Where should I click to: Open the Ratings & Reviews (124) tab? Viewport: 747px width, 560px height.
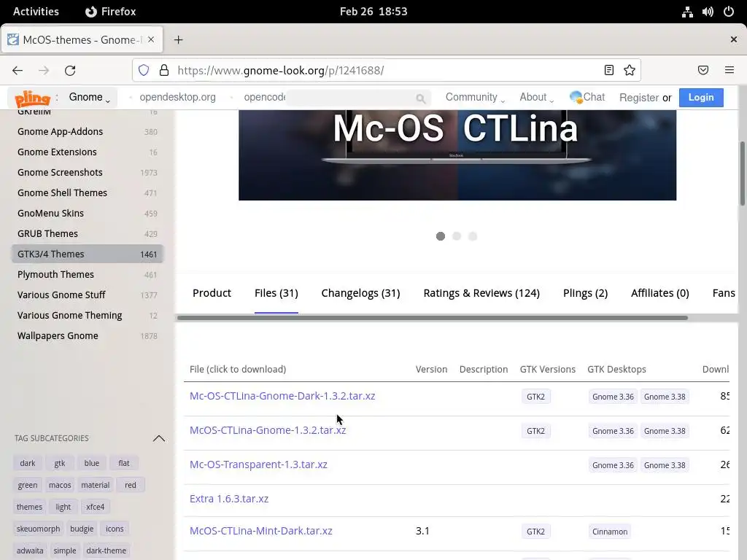pos(481,293)
